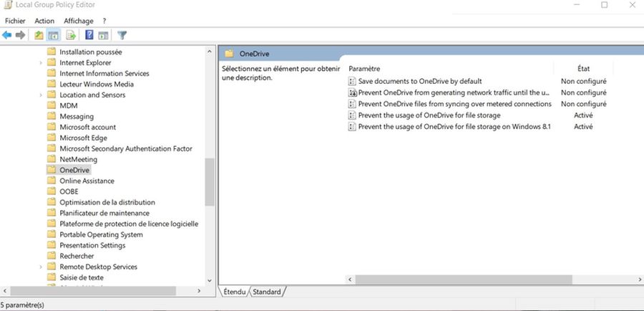Toggle the Show/Hide console tree icon
The width and height of the screenshot is (644, 311).
pos(53,35)
